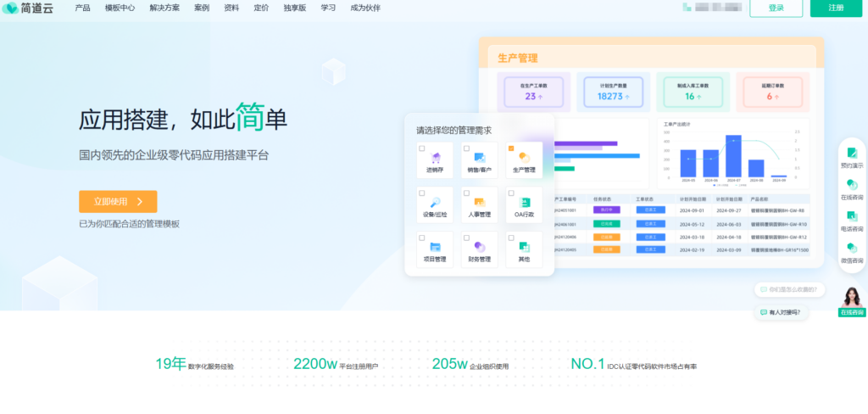
Task: Click the green 在线咨询 label under avatar
Action: pos(852,312)
